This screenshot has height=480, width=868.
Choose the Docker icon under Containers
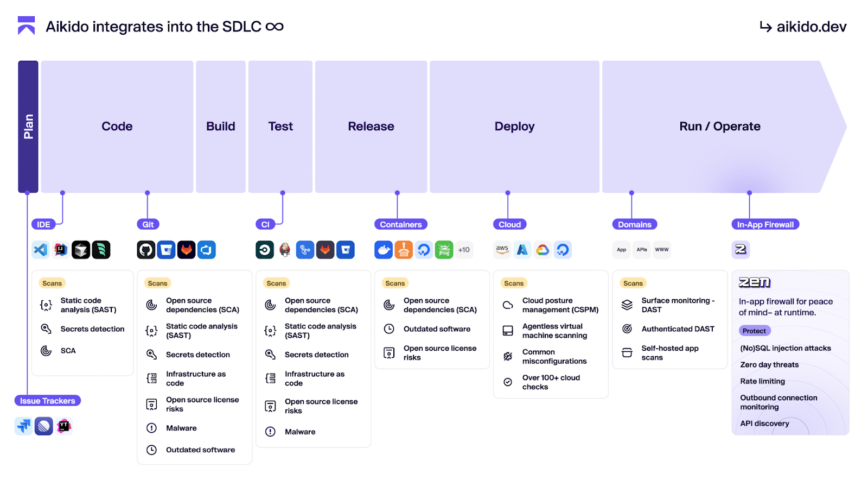click(x=384, y=250)
